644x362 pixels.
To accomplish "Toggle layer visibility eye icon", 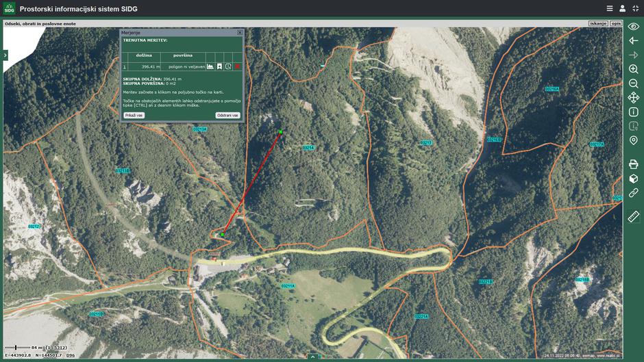I will pos(633,27).
